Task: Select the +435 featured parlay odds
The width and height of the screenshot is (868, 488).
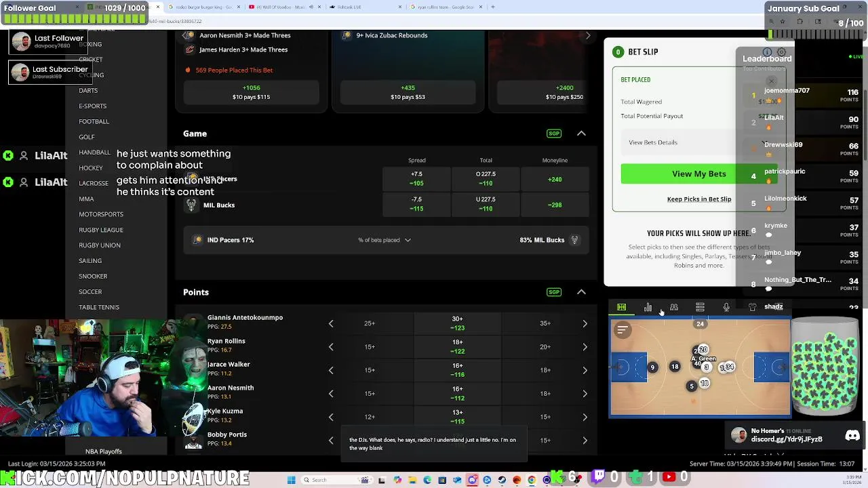Action: [x=408, y=92]
